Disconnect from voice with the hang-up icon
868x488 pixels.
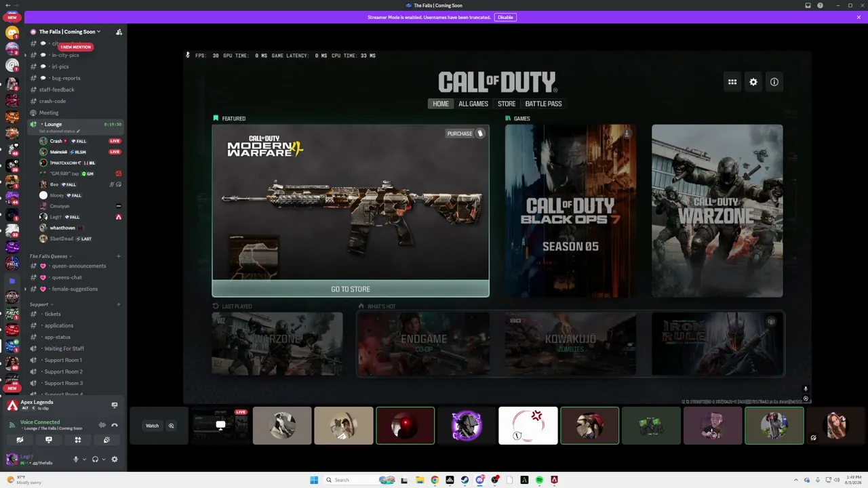tap(115, 425)
